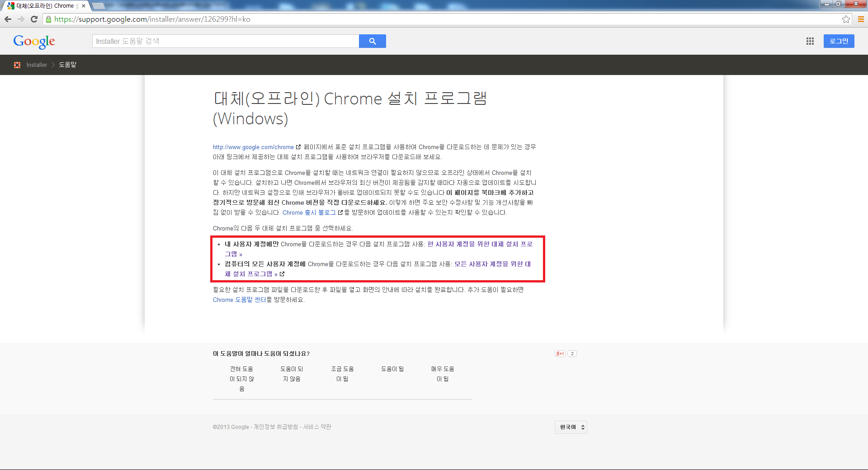The width and height of the screenshot is (868, 470).
Task: Open 개인정보 취급방침 footer link
Action: click(x=276, y=427)
